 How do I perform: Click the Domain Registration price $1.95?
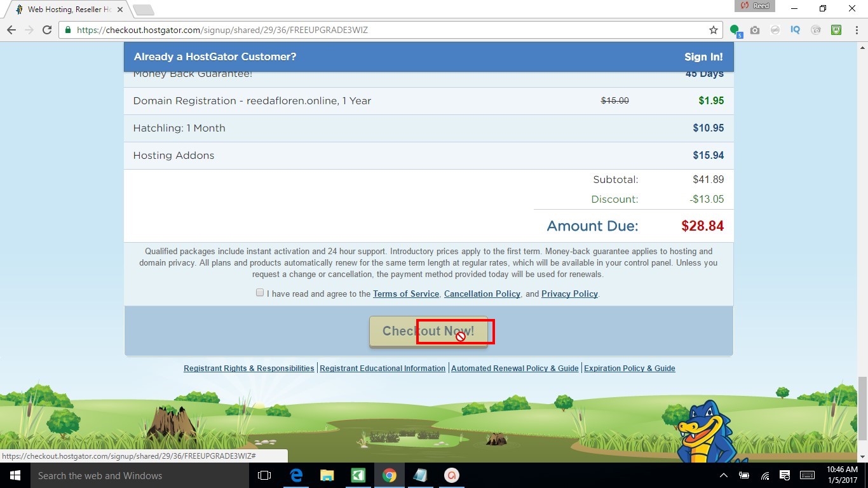coord(711,100)
